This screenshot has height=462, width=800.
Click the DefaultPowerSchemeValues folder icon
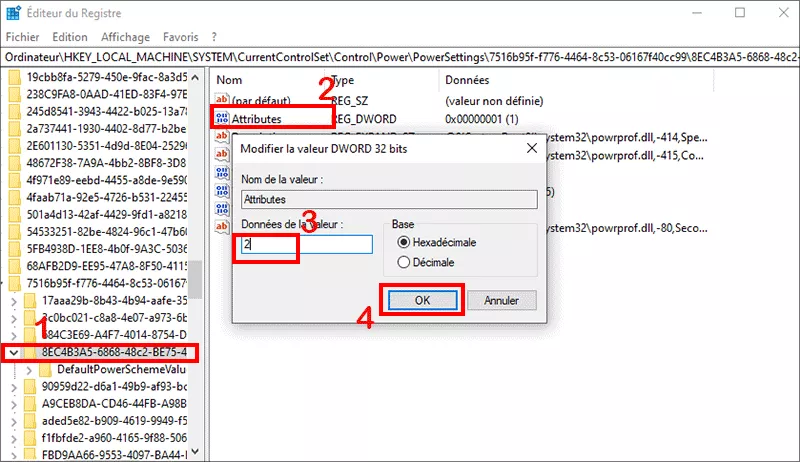tap(45, 370)
